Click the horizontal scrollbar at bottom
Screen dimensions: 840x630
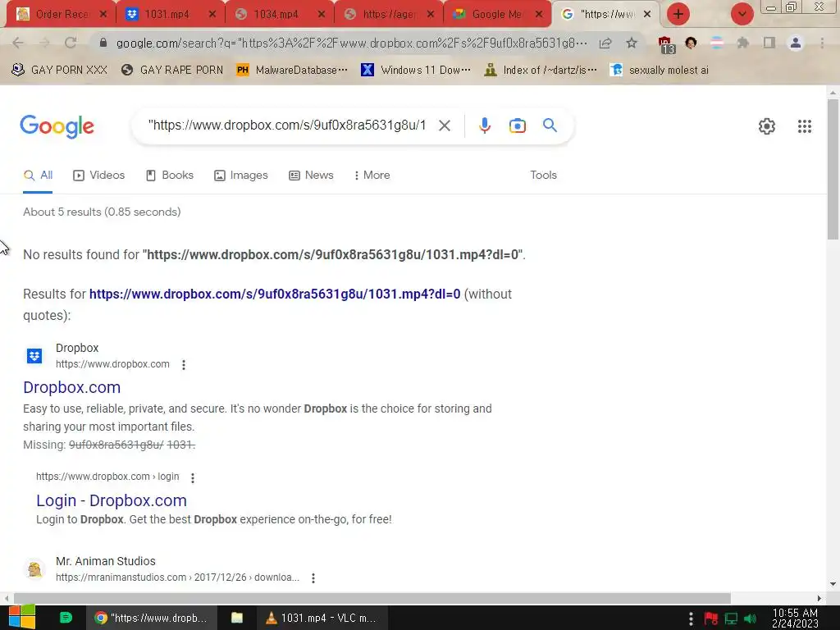pyautogui.click(x=372, y=598)
